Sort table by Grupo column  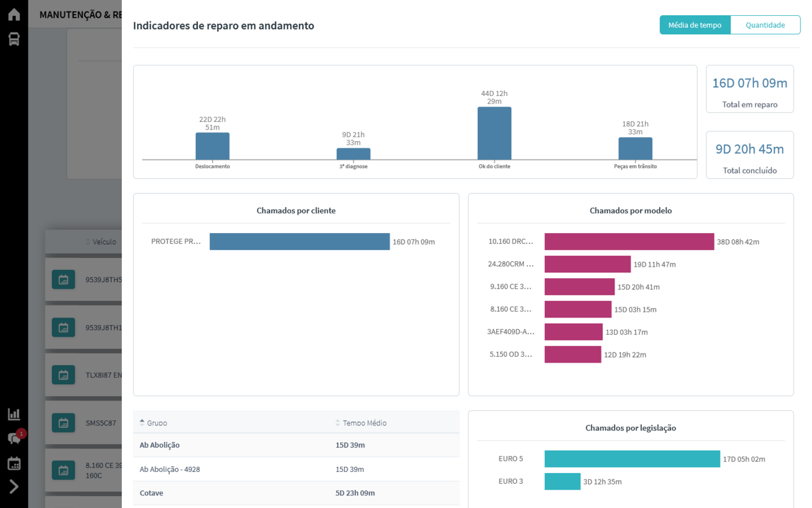[157, 423]
